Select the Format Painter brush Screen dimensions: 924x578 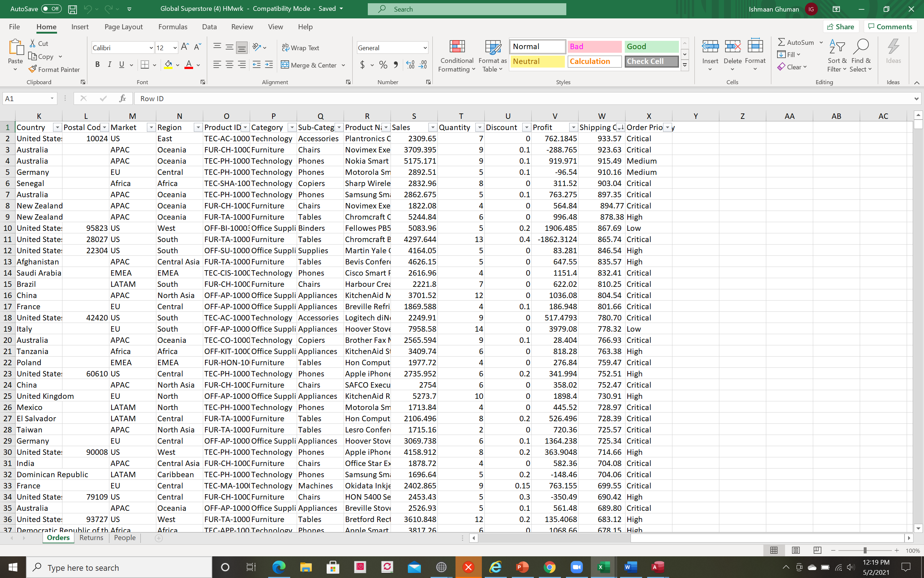[x=33, y=69]
